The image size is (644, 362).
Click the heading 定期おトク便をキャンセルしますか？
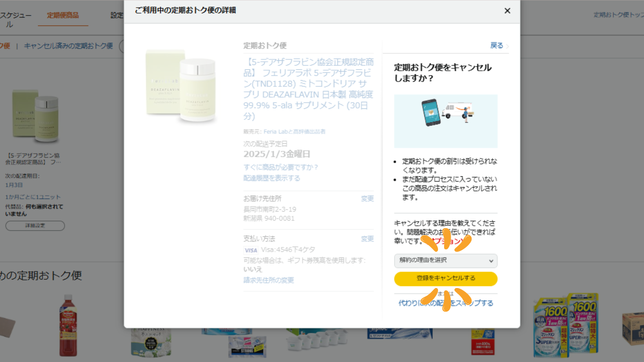coord(443,73)
